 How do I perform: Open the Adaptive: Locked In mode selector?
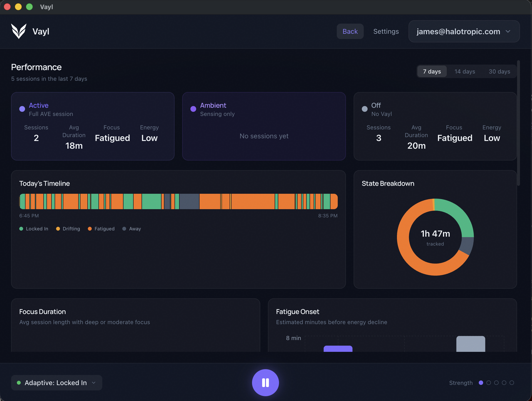click(x=57, y=382)
